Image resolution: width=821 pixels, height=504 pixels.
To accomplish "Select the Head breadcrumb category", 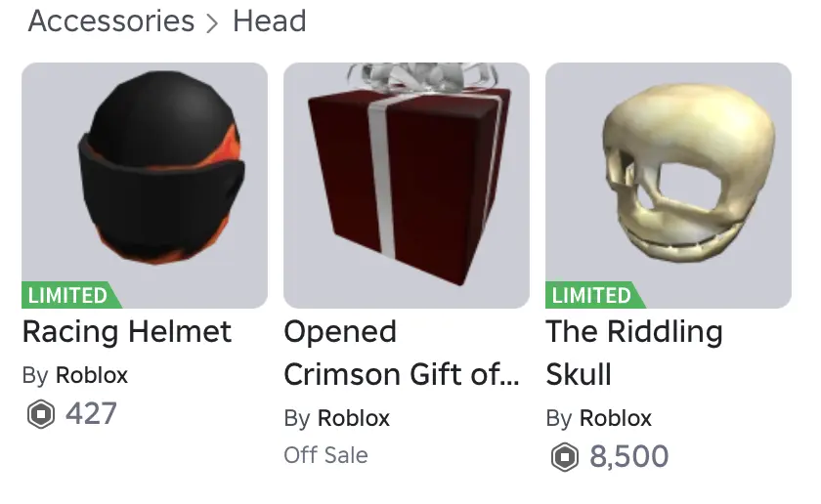I will [269, 21].
